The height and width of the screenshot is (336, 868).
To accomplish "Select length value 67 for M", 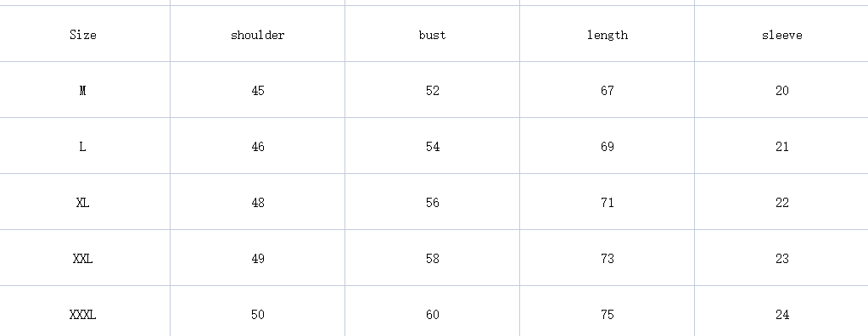I will click(608, 91).
